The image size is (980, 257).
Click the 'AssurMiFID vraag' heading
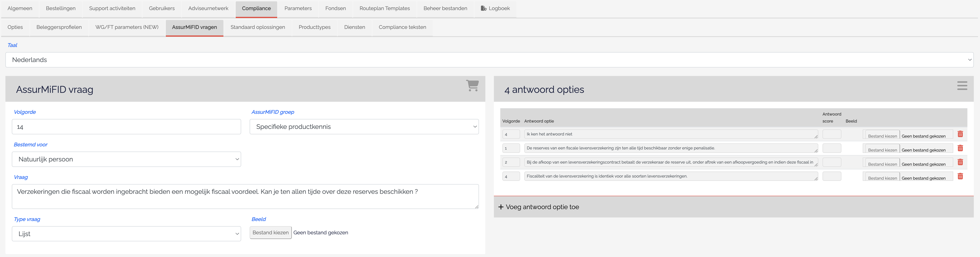54,90
